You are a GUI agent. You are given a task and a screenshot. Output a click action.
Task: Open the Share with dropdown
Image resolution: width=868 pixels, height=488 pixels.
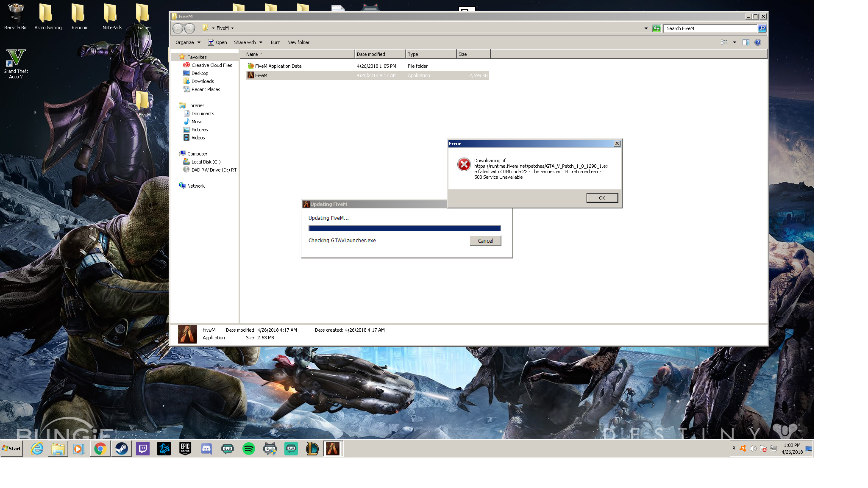coord(248,42)
